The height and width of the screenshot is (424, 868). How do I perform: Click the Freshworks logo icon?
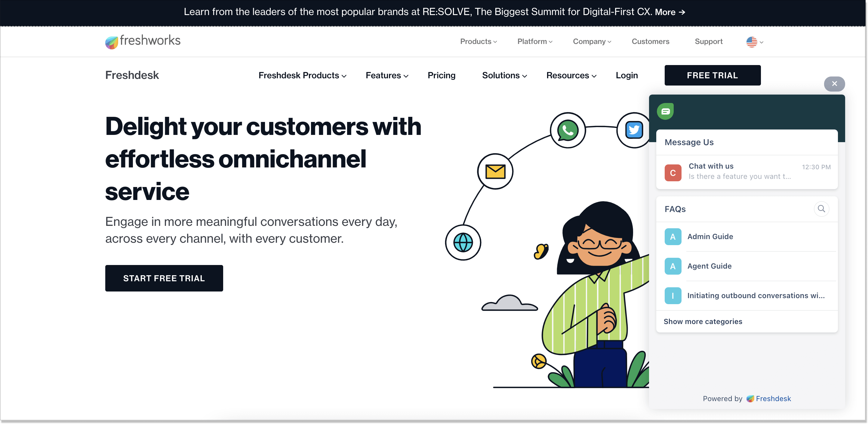(x=110, y=42)
